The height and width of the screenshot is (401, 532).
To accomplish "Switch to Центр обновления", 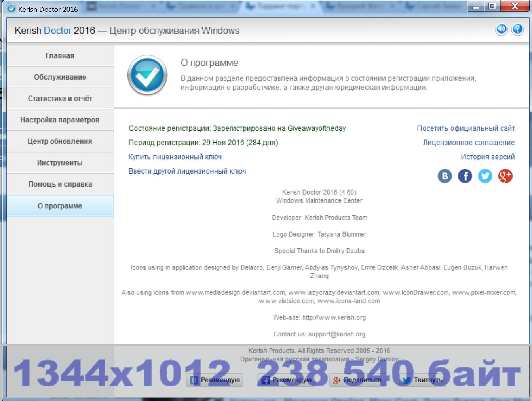I will 60,141.
